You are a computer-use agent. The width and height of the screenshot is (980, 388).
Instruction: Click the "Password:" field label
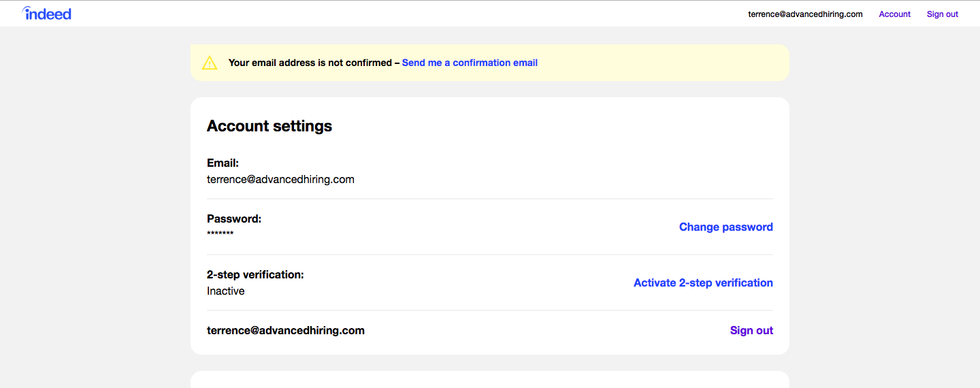[x=234, y=219]
